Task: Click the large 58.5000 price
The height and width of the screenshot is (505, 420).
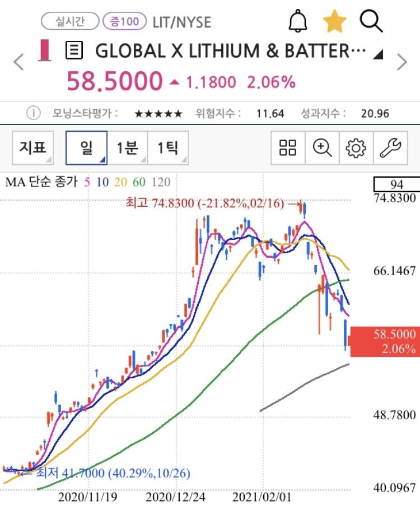Action: tap(115, 81)
